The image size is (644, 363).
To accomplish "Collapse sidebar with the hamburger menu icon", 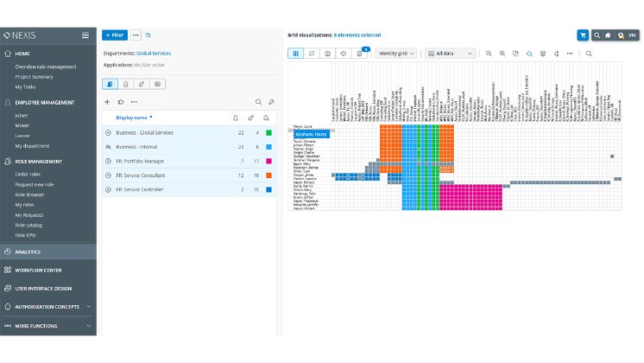I will click(x=85, y=35).
